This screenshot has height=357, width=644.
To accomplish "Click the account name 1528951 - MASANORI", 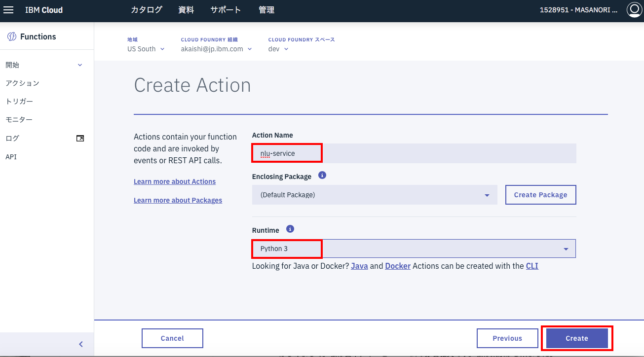I will [x=578, y=10].
